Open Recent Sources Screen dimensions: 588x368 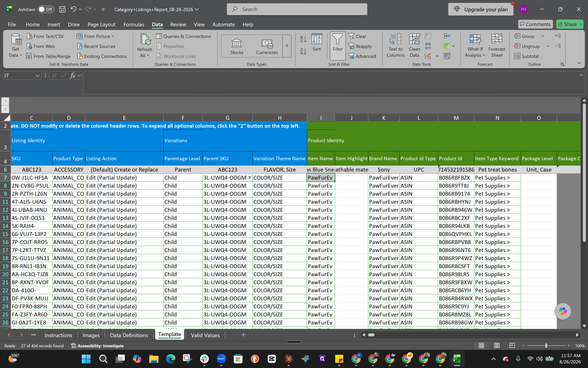[96, 46]
